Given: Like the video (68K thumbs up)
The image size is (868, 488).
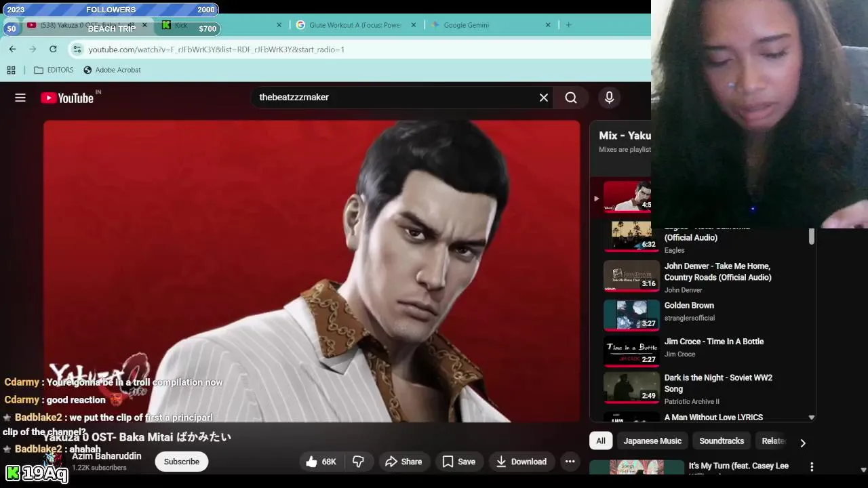Looking at the screenshot, I should [x=321, y=462].
